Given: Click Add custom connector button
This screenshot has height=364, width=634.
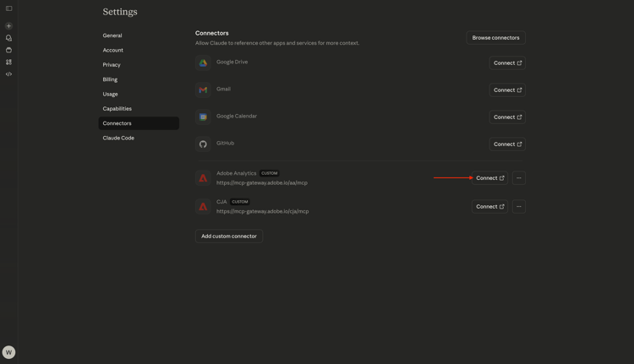Looking at the screenshot, I should (229, 236).
